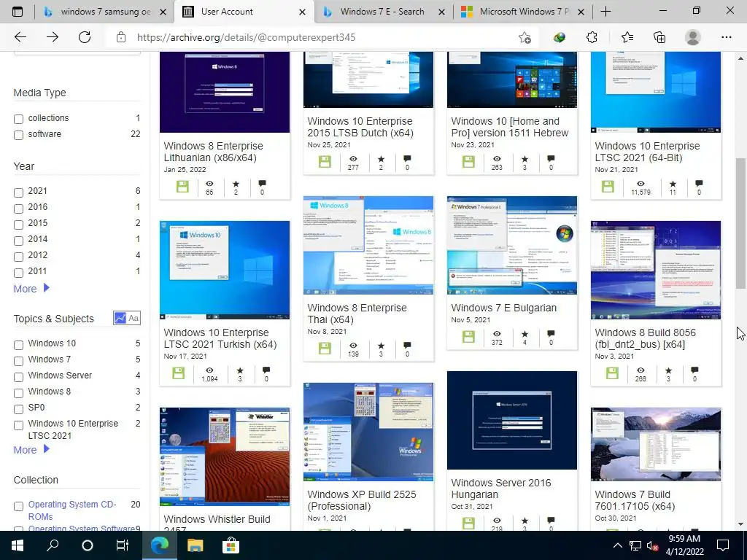Reload the current page
The image size is (747, 560).
(x=85, y=37)
